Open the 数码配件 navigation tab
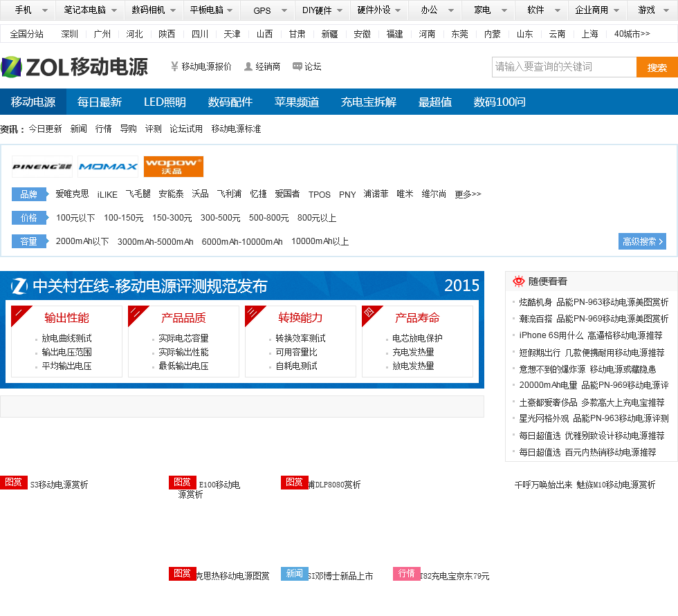The image size is (678, 616). (x=230, y=102)
